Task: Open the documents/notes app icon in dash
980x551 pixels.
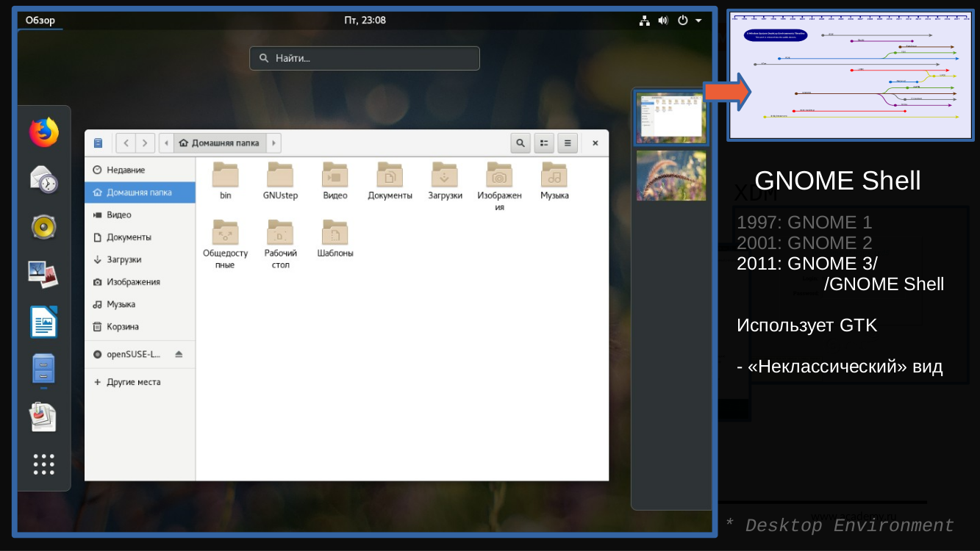Action: [x=44, y=417]
